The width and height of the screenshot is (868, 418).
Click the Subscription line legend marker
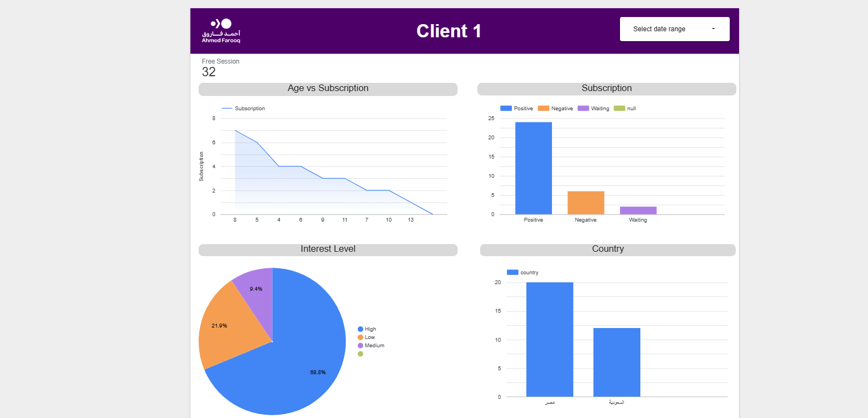pos(227,109)
